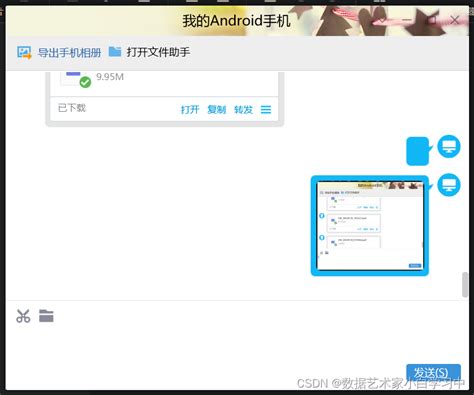Select the 已下载 status text
This screenshot has width=474, height=395.
(x=72, y=108)
